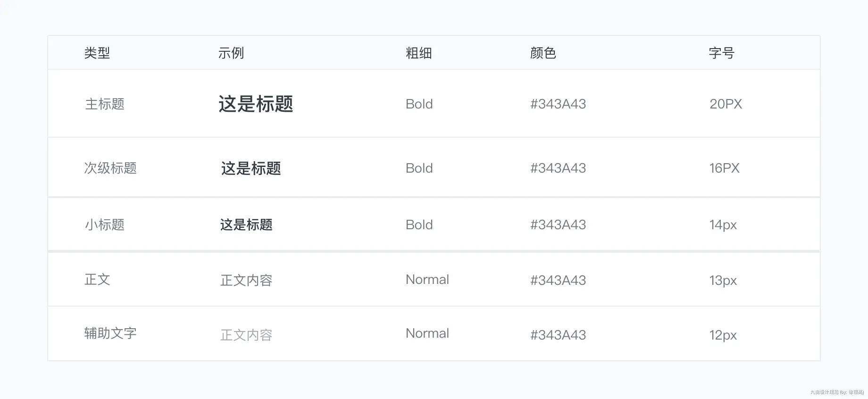Click the 粗细 column header
868x399 pixels.
pos(419,53)
